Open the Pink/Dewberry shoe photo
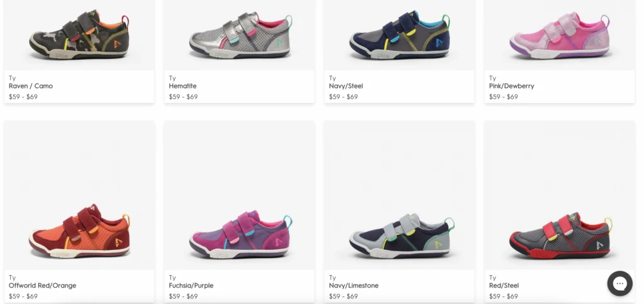This screenshot has width=644, height=304. (x=560, y=35)
